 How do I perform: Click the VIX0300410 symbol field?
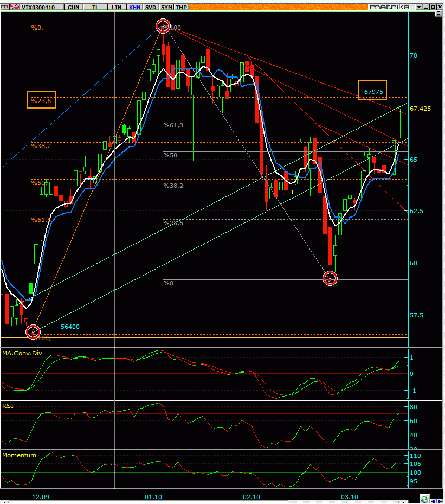(x=42, y=7)
